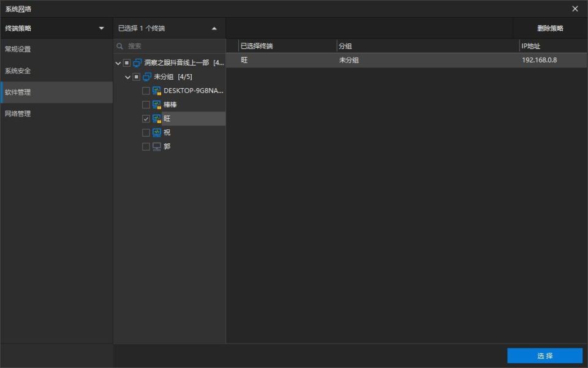
Task: Click the search magnifier icon
Action: [x=119, y=46]
